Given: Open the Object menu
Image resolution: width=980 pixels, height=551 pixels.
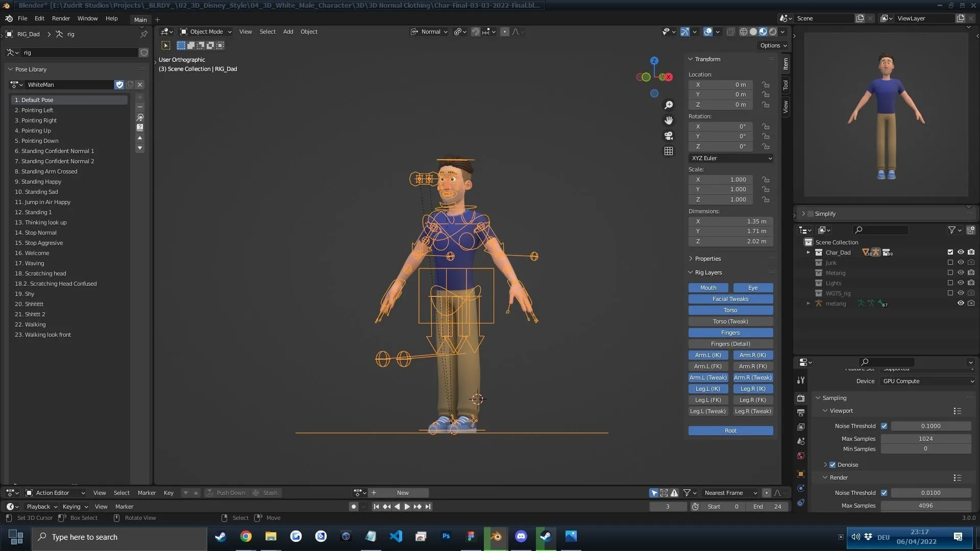Looking at the screenshot, I should coord(309,32).
